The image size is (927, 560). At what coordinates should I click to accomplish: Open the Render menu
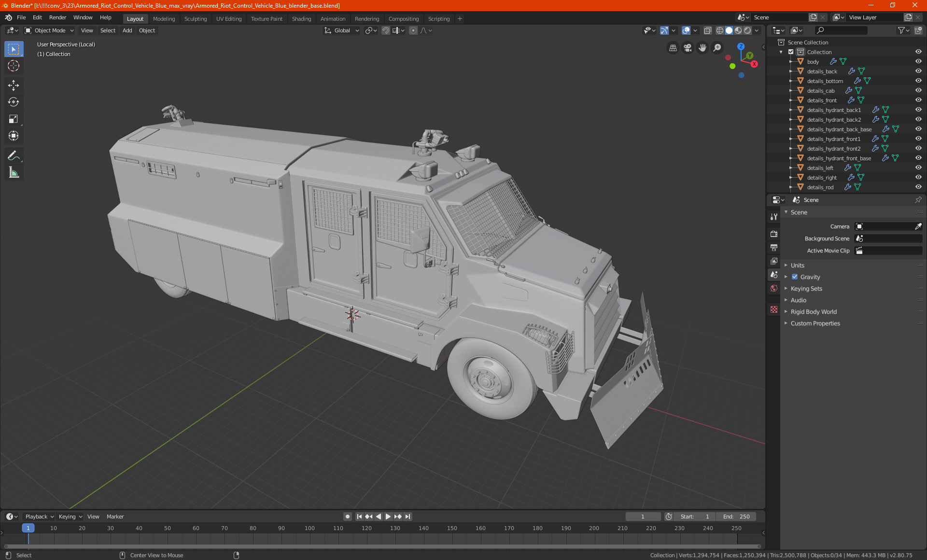tap(57, 17)
